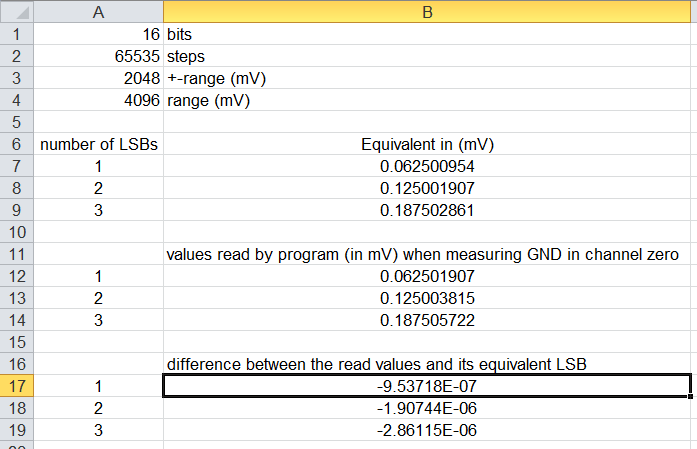Click cell A7 containing 1
Screen dimensions: 697x449
click(x=98, y=166)
